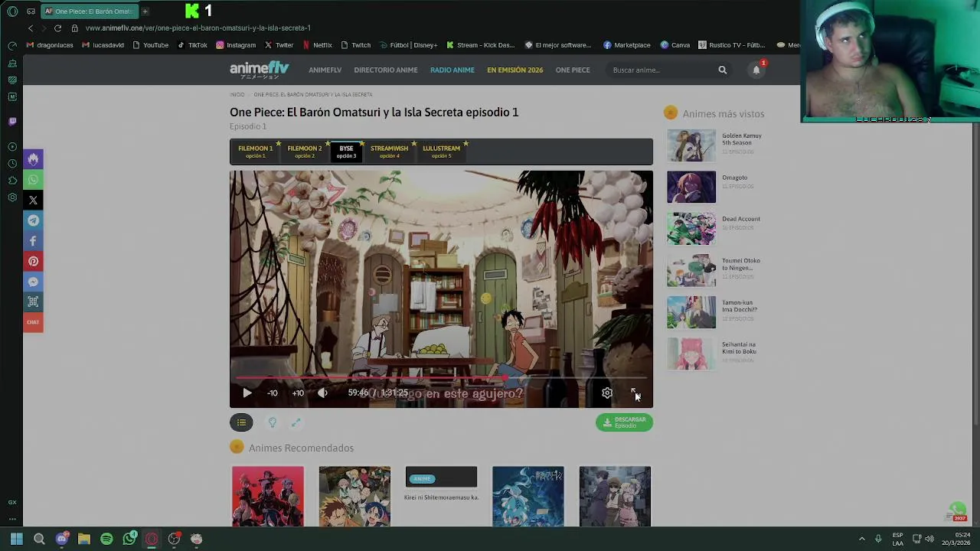980x551 pixels.
Task: Share via the Facebook sidebar icon
Action: point(33,241)
